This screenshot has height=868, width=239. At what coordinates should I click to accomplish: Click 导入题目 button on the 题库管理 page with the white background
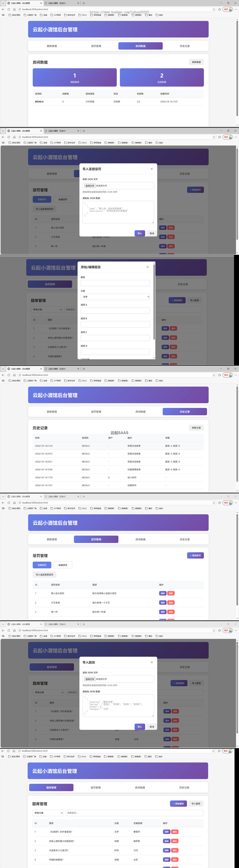pos(196,803)
